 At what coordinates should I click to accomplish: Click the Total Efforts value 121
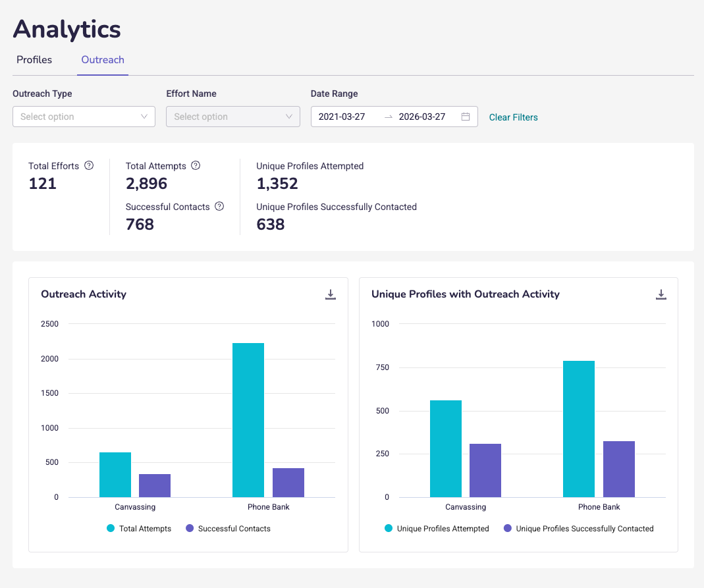(43, 184)
